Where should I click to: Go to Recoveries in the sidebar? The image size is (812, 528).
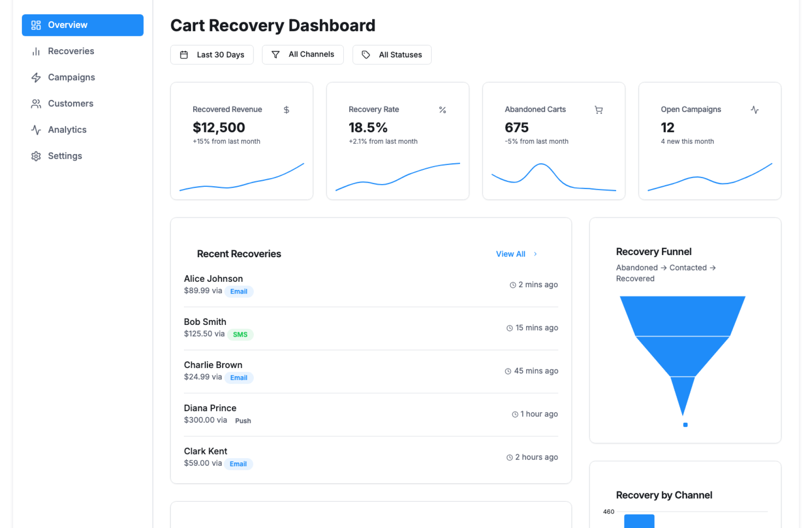coord(71,51)
